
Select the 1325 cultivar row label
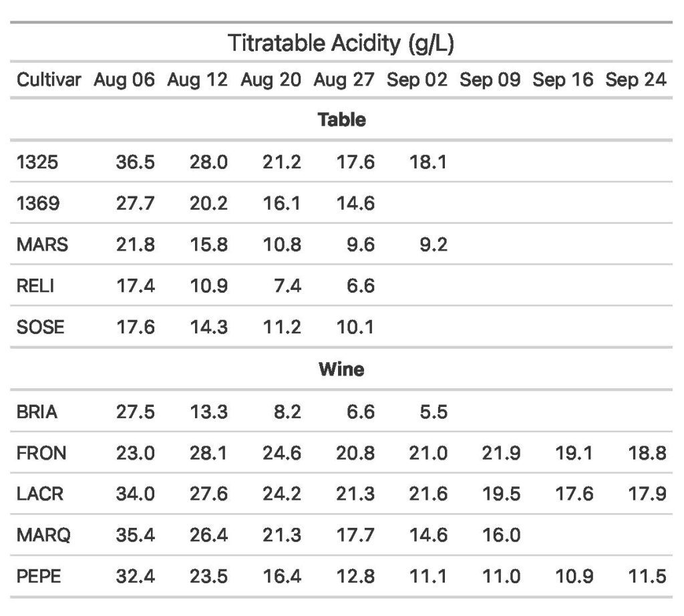point(37,162)
